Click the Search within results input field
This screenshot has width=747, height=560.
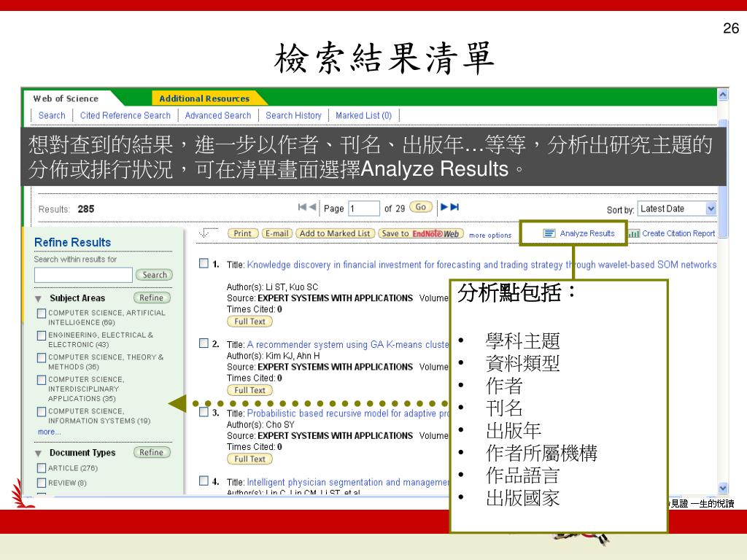click(x=83, y=275)
